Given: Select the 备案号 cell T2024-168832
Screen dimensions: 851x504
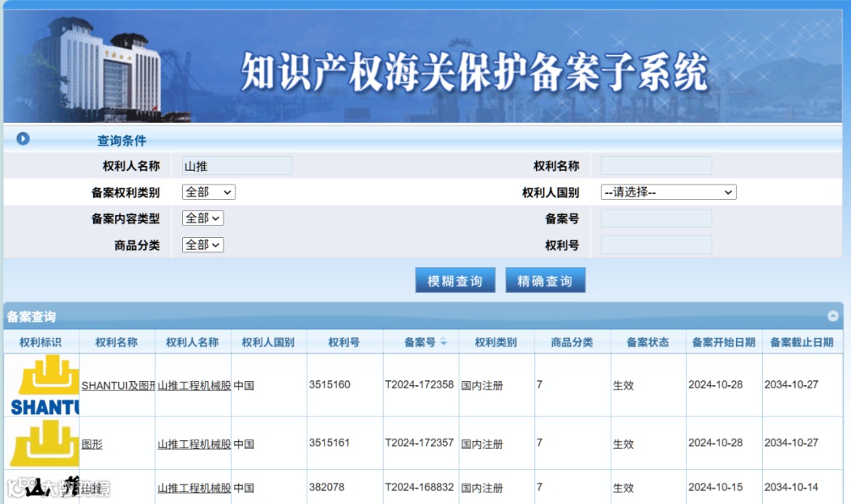Looking at the screenshot, I should [419, 487].
